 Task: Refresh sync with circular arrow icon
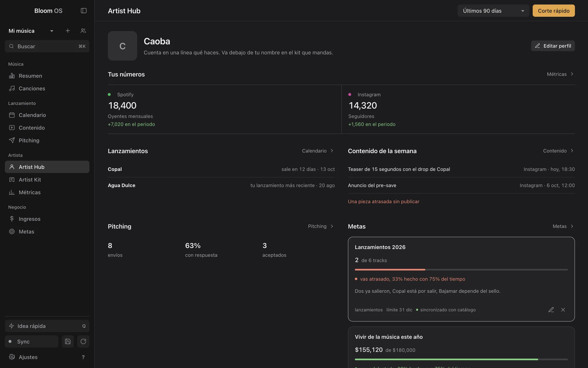(x=83, y=342)
